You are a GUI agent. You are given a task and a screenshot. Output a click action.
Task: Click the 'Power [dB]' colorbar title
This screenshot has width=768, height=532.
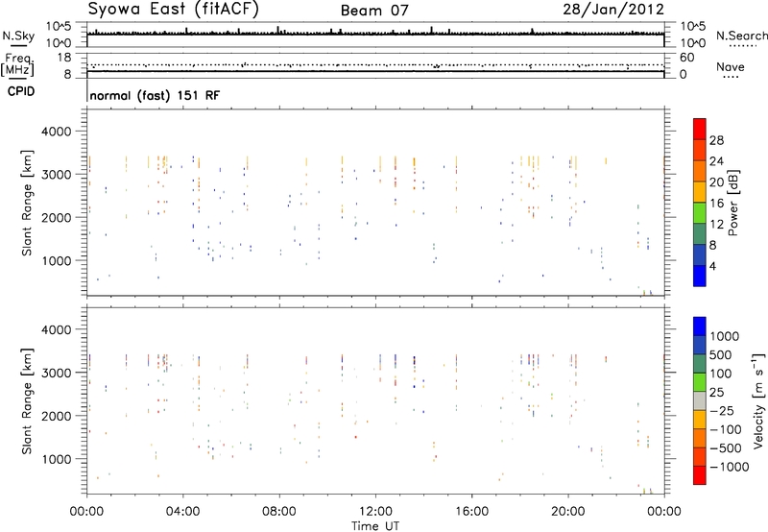click(732, 203)
